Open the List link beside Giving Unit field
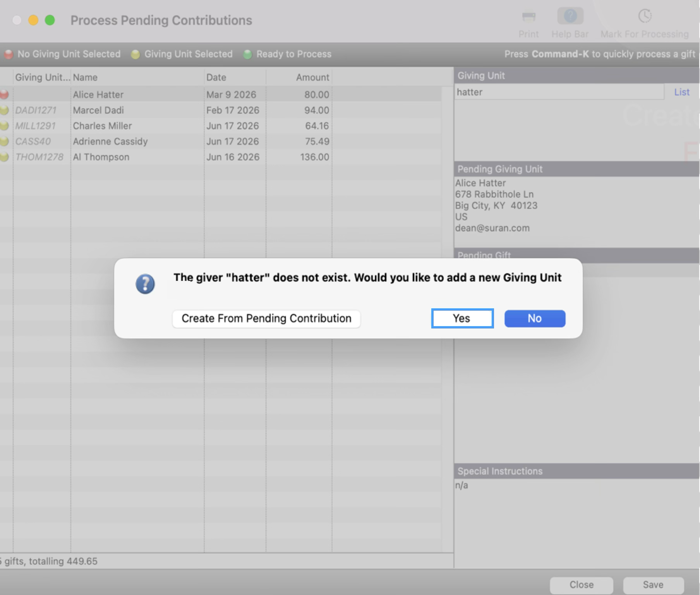The height and width of the screenshot is (595, 700). pyautogui.click(x=681, y=92)
